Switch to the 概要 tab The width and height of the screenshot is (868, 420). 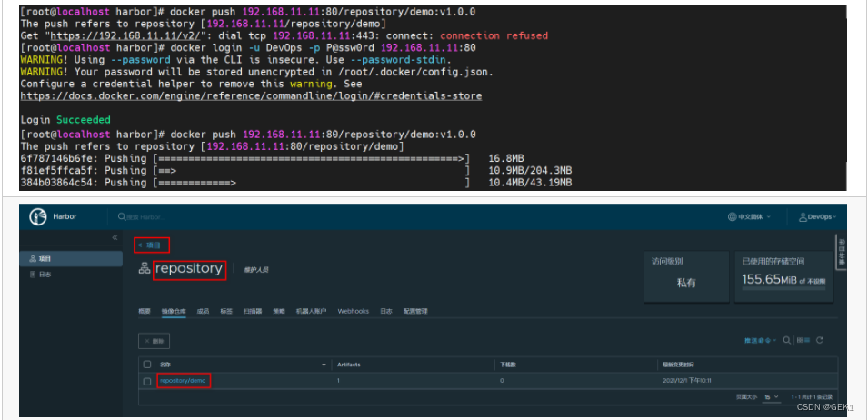145,311
